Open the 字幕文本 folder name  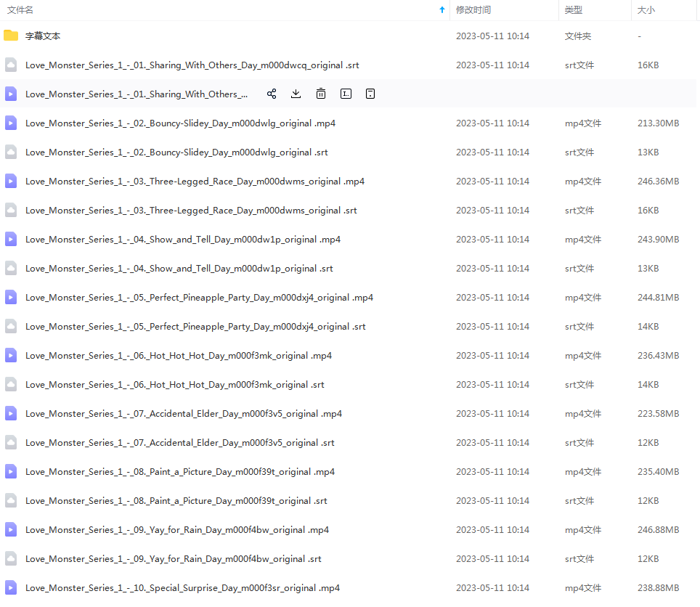pyautogui.click(x=43, y=36)
